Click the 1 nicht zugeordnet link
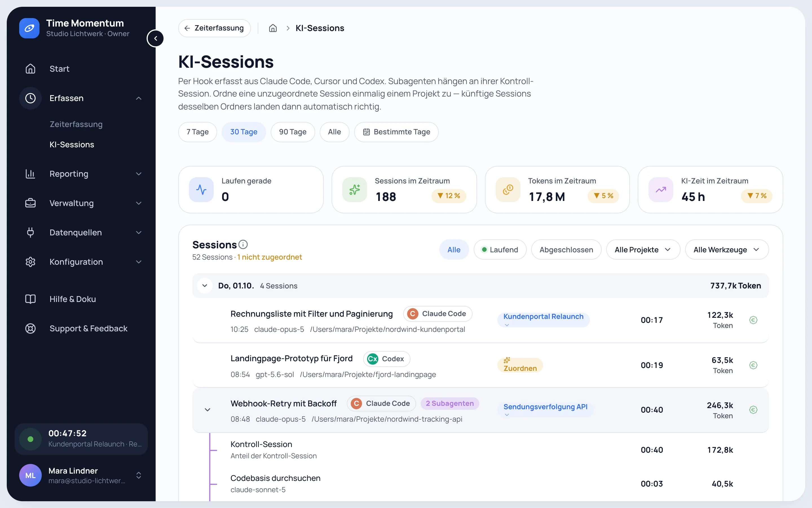The image size is (812, 508). pyautogui.click(x=270, y=257)
